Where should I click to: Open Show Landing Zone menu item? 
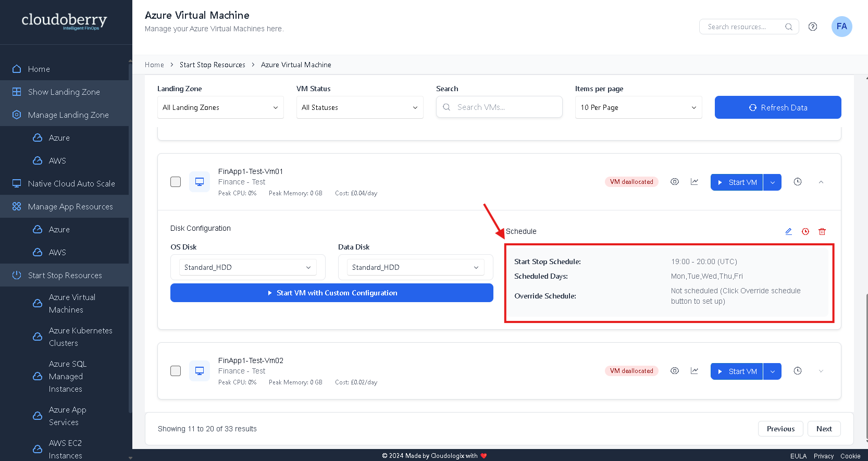click(65, 92)
